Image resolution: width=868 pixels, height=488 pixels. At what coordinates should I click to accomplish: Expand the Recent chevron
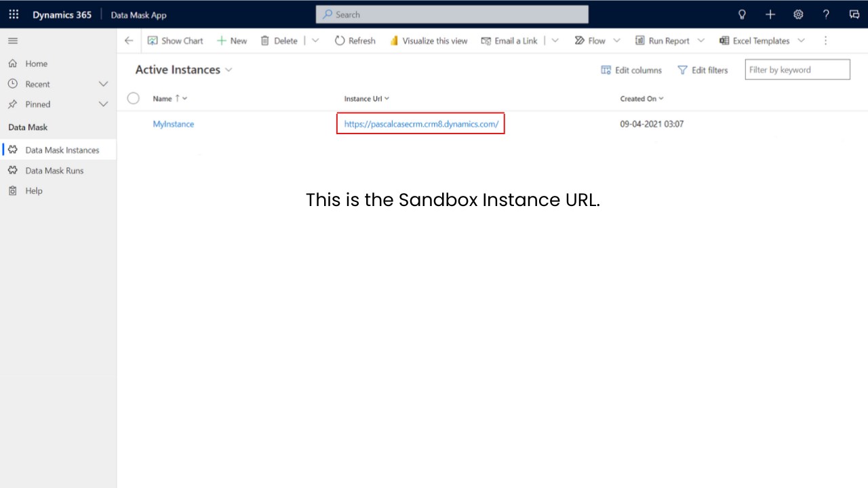click(x=104, y=84)
